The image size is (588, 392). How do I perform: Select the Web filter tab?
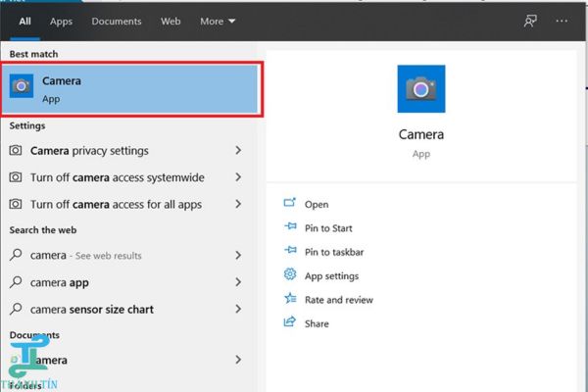171,21
